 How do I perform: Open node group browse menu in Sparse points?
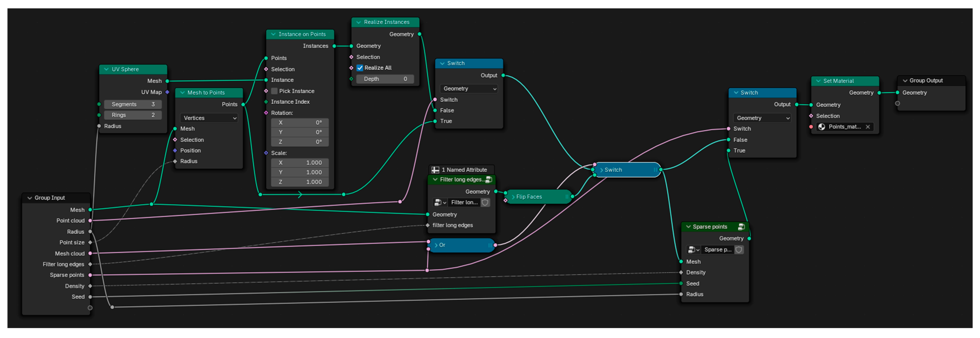[694, 250]
